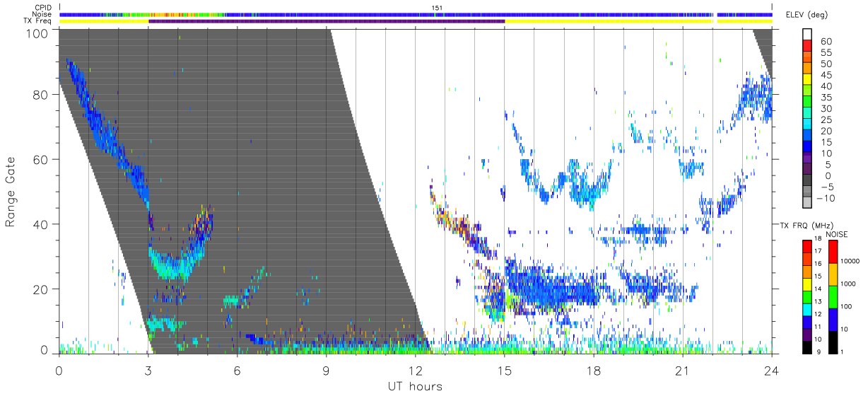Pick the lightest grey bottom swatch in ELEV colorbar
The width and height of the screenshot is (868, 401).
point(807,201)
